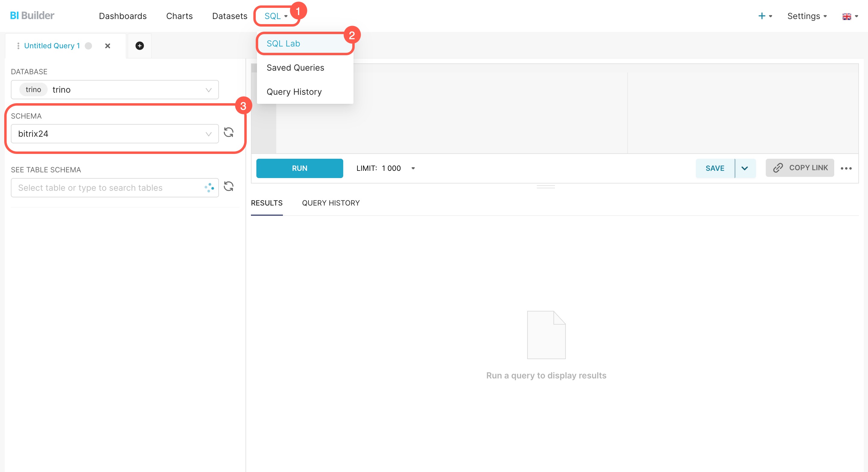Switch to the QUERY HISTORY tab
This screenshot has height=472, width=868.
[331, 203]
